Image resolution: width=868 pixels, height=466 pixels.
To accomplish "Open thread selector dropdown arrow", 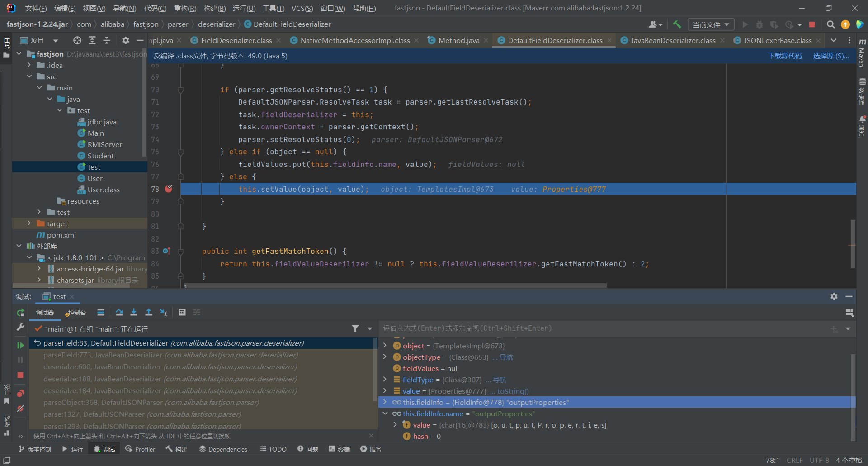I will coord(370,329).
